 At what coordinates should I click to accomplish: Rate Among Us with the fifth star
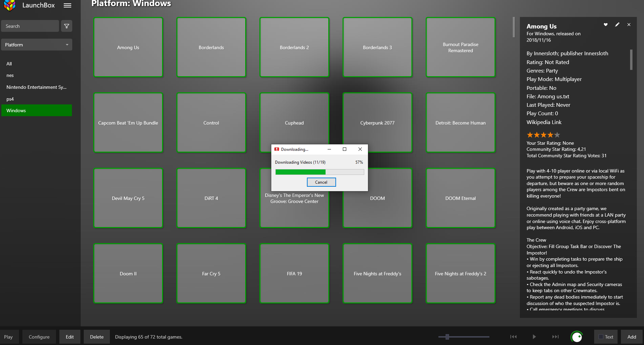(557, 135)
